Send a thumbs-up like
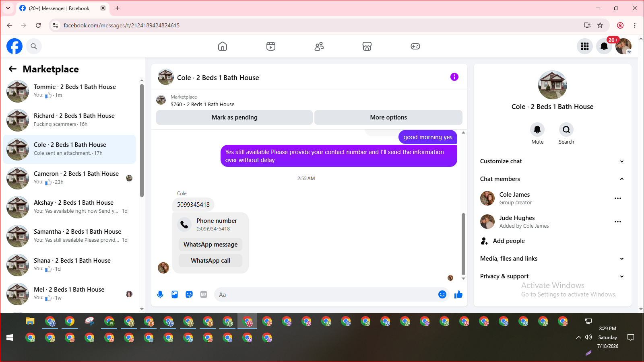The image size is (644, 362). (x=458, y=294)
